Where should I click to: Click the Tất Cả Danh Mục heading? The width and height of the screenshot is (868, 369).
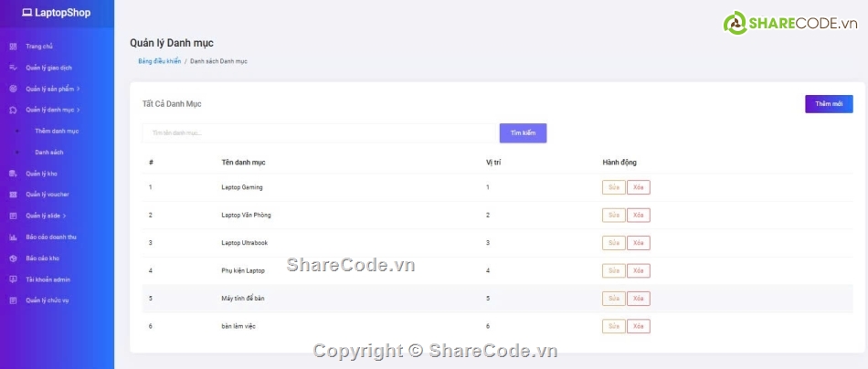[x=172, y=104]
